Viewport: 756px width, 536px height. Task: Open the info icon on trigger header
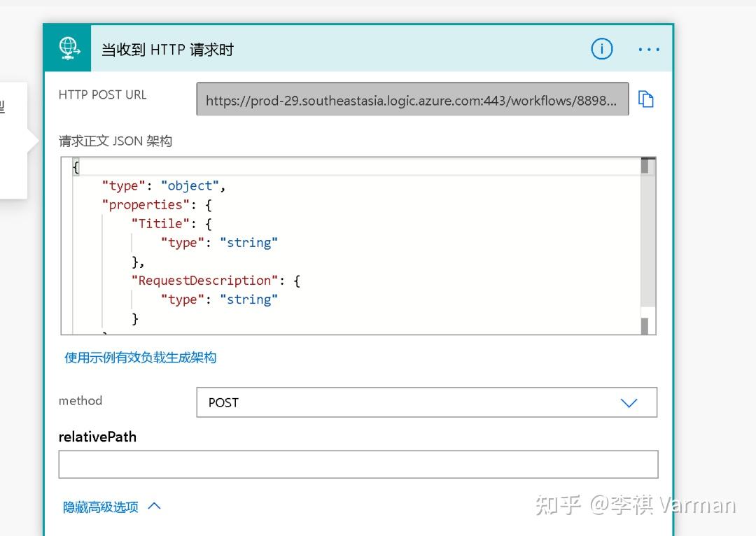coord(601,49)
